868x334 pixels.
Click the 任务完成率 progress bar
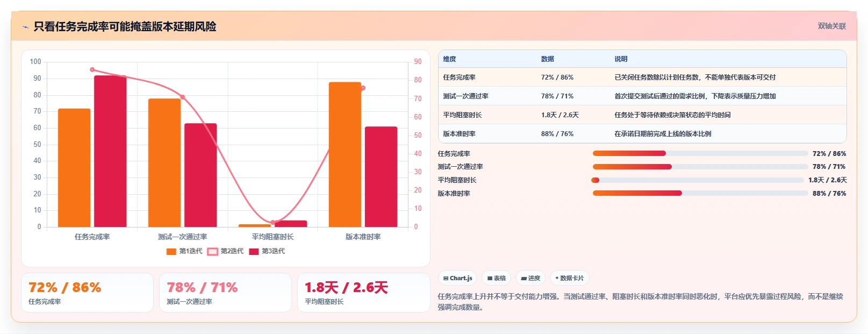click(x=700, y=153)
